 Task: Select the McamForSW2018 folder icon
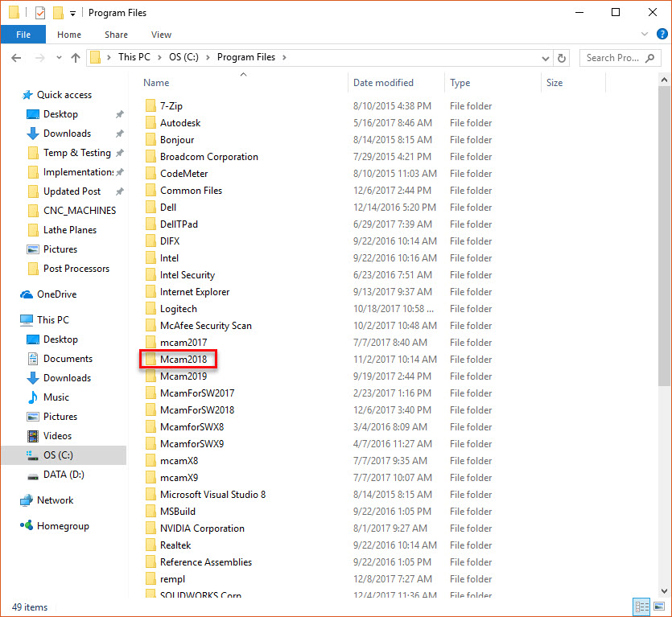[150, 410]
